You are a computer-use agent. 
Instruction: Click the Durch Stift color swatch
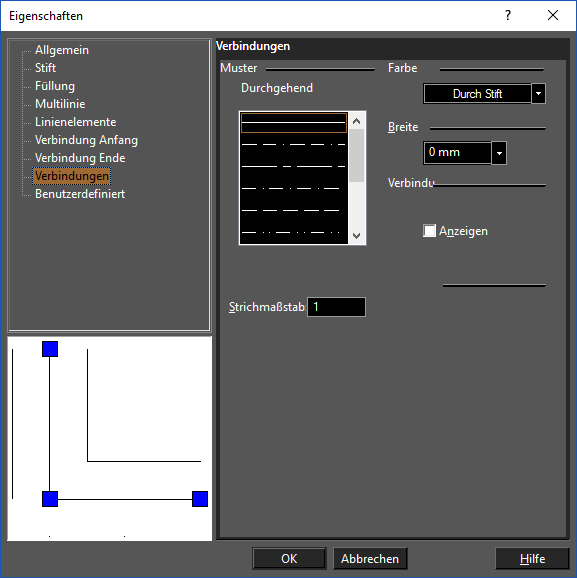point(477,94)
